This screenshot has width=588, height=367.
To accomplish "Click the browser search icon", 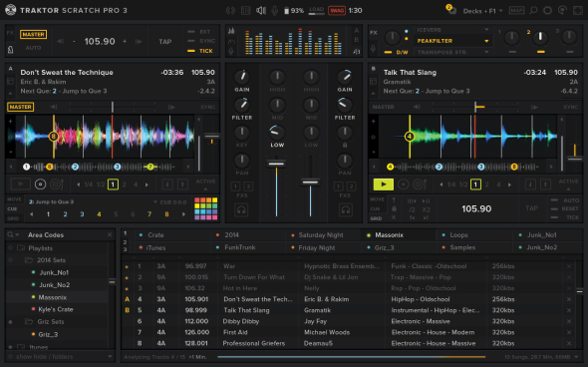I will click(11, 235).
